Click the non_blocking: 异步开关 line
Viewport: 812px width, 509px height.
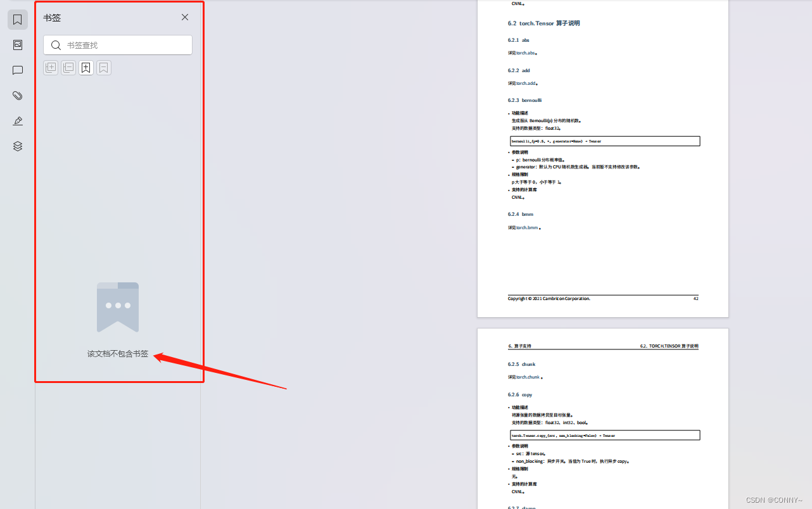tap(573, 462)
